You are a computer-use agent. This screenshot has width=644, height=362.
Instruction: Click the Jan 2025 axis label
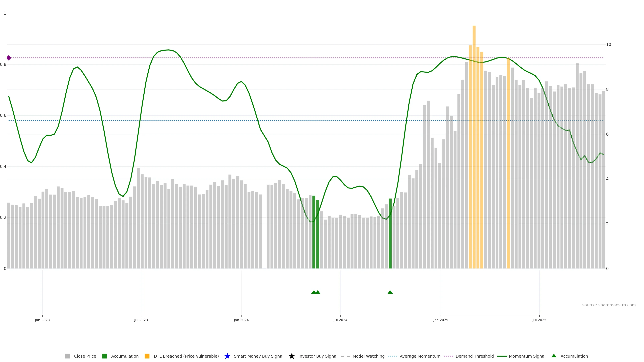(441, 320)
